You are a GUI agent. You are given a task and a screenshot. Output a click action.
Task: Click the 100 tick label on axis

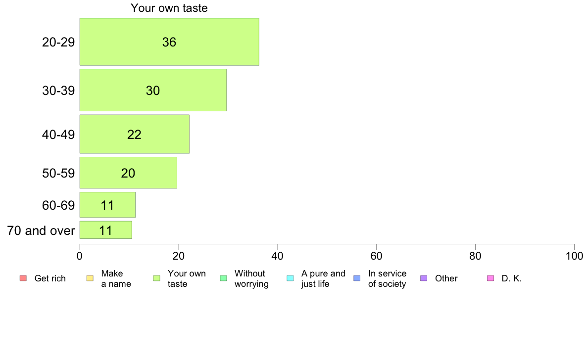click(575, 256)
